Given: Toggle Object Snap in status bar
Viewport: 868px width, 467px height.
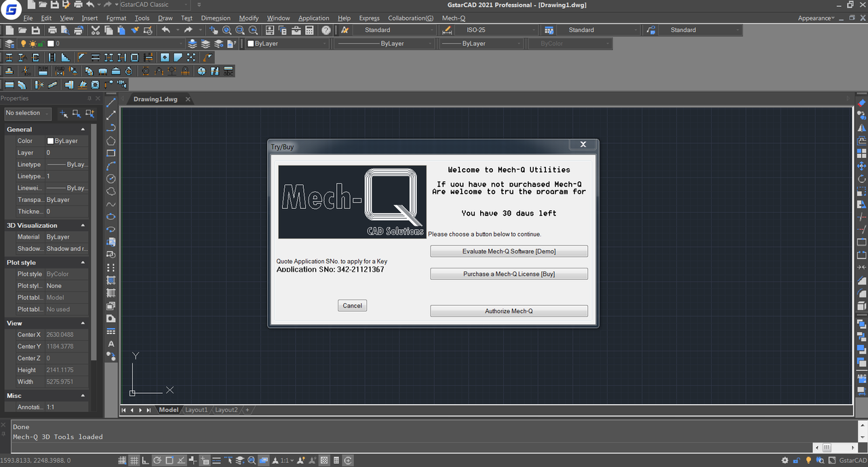Looking at the screenshot, I should pos(169,460).
